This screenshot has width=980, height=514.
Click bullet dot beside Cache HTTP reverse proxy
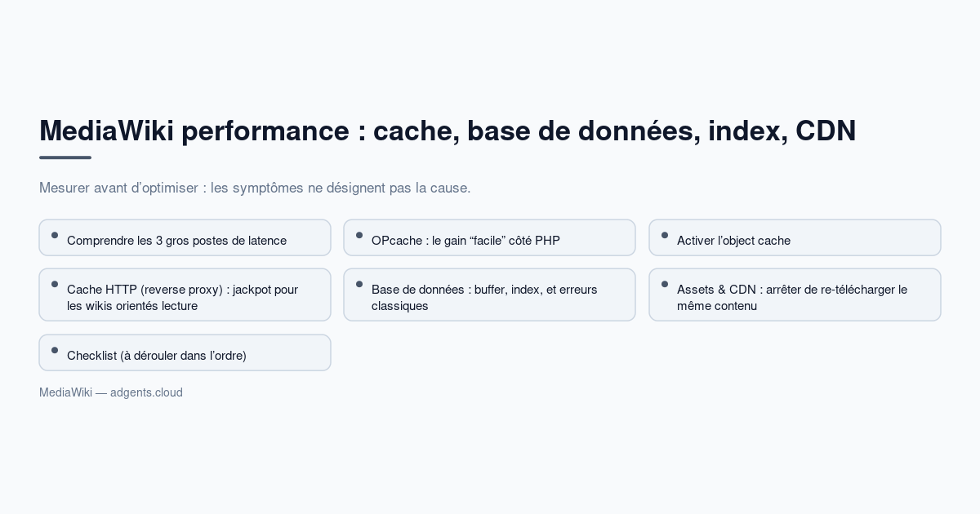click(55, 284)
